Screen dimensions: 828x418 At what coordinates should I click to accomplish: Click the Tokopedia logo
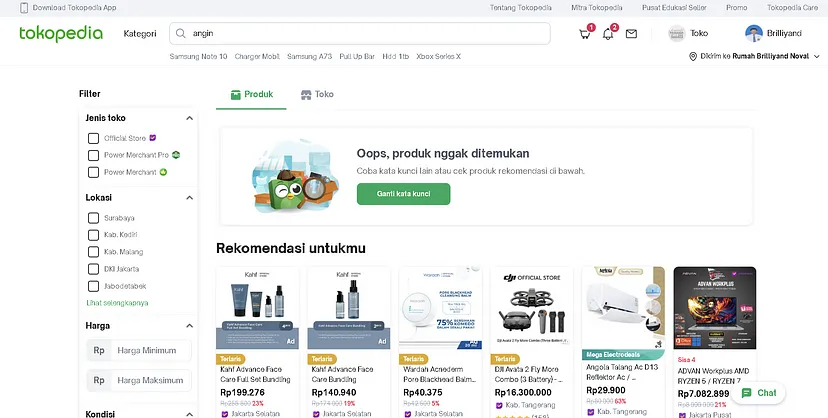tap(61, 33)
